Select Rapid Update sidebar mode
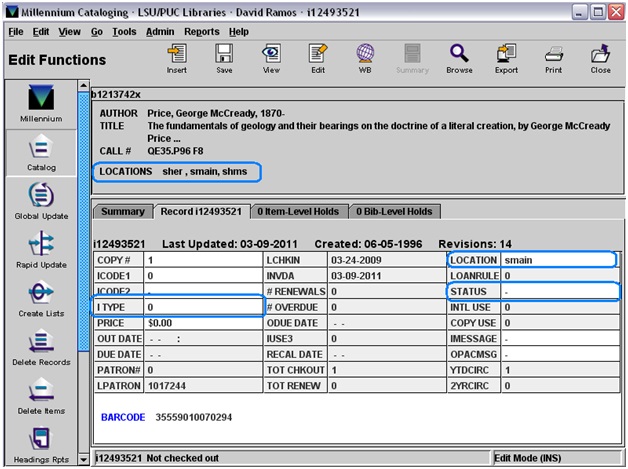The width and height of the screenshot is (628, 469). click(41, 249)
